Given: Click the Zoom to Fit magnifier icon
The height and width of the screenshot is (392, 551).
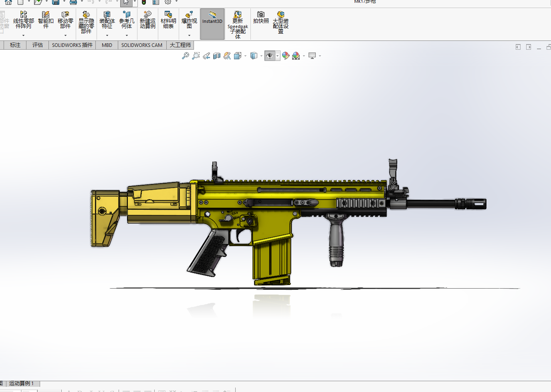Looking at the screenshot, I should 185,56.
